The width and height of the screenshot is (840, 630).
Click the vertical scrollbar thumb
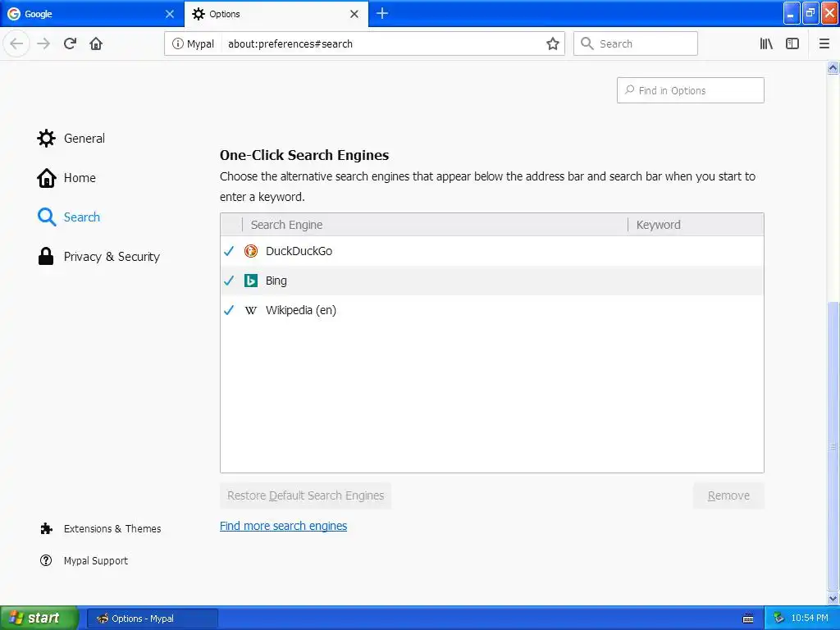(x=833, y=445)
